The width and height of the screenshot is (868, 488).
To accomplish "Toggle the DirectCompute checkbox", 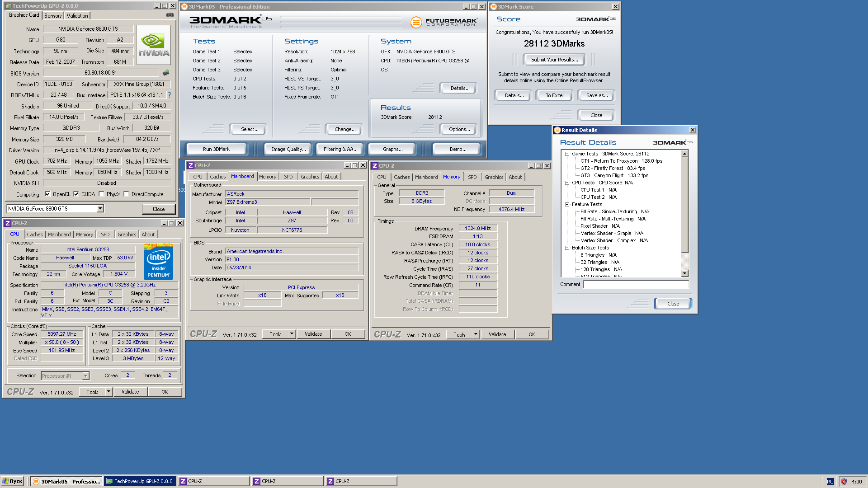I will tap(126, 194).
